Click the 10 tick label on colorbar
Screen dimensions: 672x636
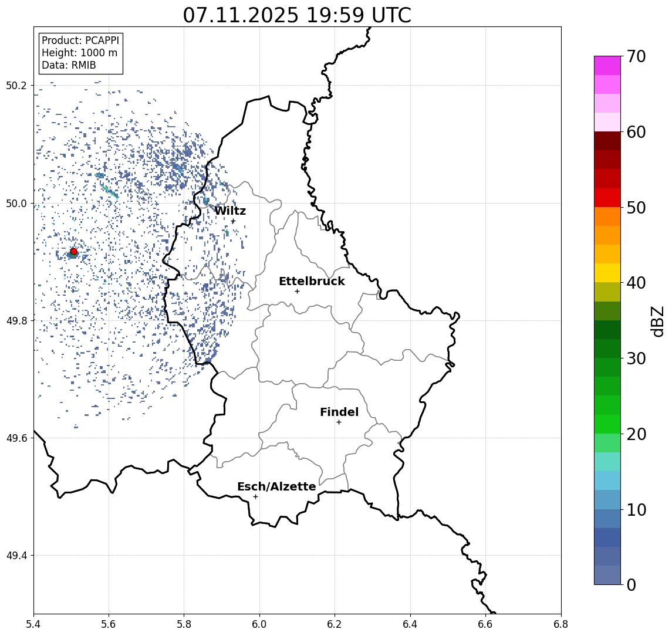[636, 510]
